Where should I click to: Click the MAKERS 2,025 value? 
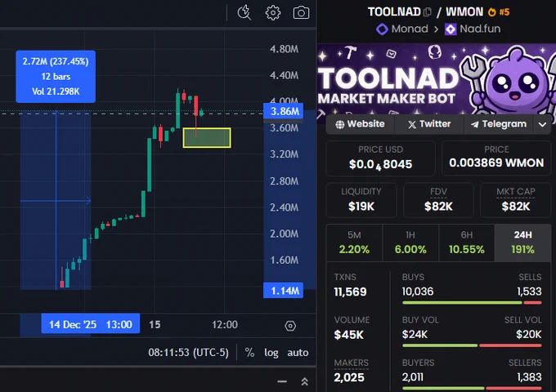coord(349,377)
